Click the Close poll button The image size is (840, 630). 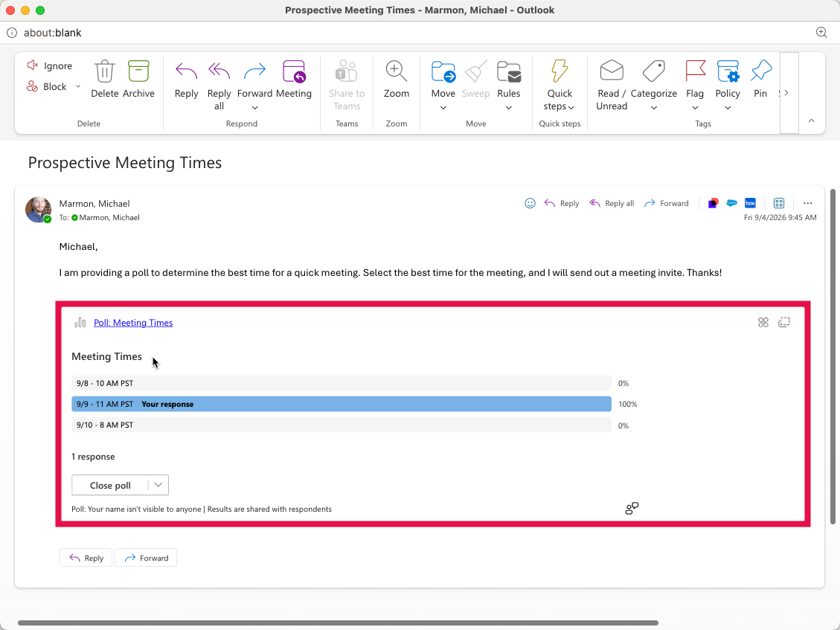point(110,486)
